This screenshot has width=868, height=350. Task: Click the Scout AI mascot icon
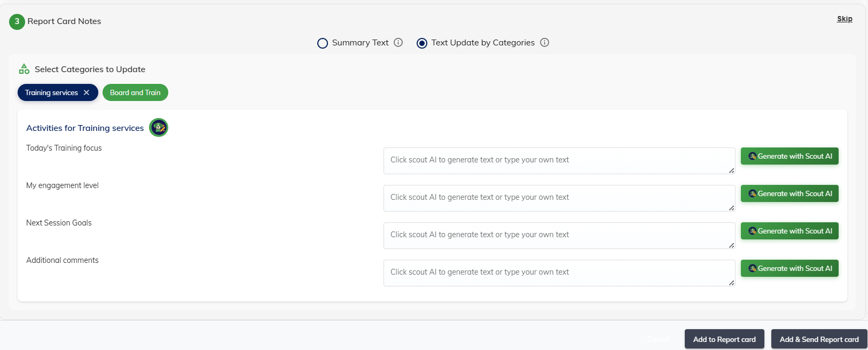pos(159,128)
